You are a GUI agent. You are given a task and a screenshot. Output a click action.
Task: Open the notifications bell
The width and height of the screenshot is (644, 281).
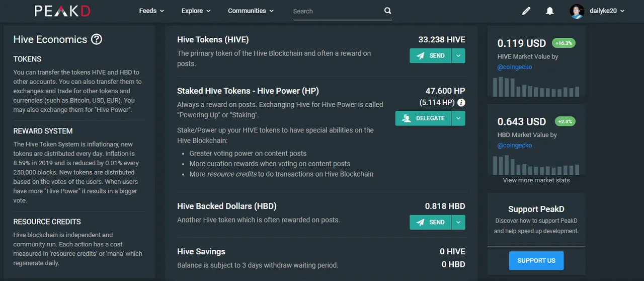550,11
